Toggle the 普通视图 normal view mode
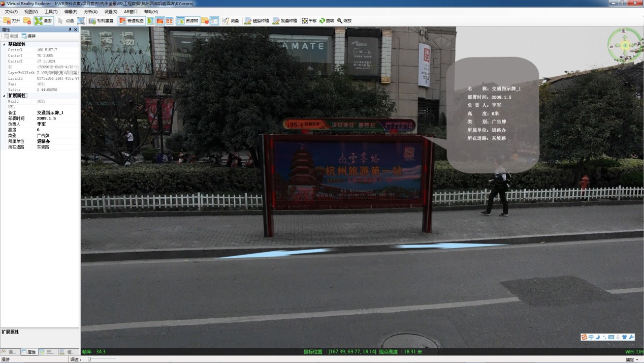Image resolution: width=644 pixels, height=363 pixels. coord(131,21)
